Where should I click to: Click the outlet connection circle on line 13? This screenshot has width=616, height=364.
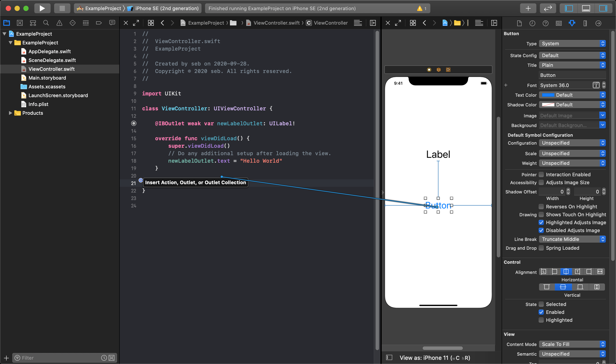(134, 123)
